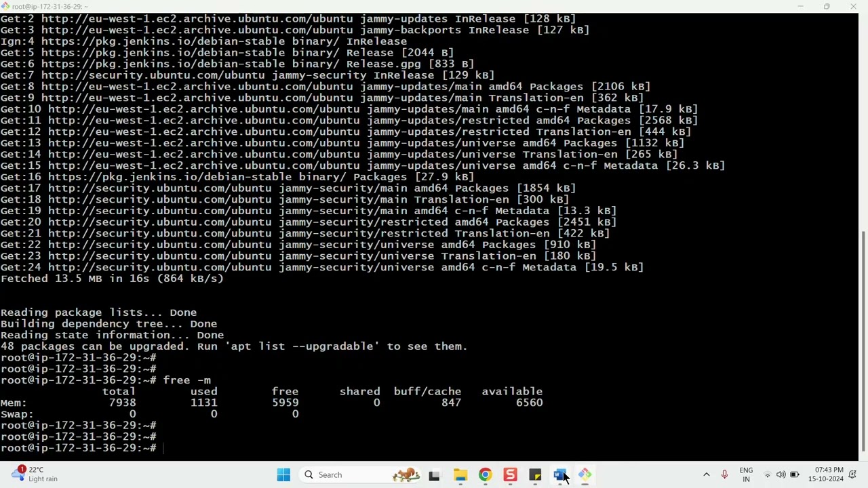The width and height of the screenshot is (868, 488).
Task: Open the Sticky Notes taskbar icon
Action: pyautogui.click(x=535, y=475)
